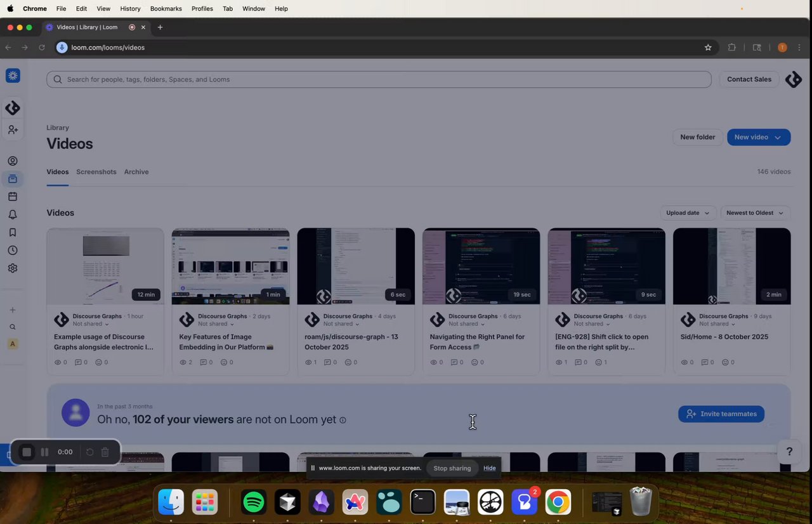
Task: Bookmark this page with the star icon
Action: (708, 48)
